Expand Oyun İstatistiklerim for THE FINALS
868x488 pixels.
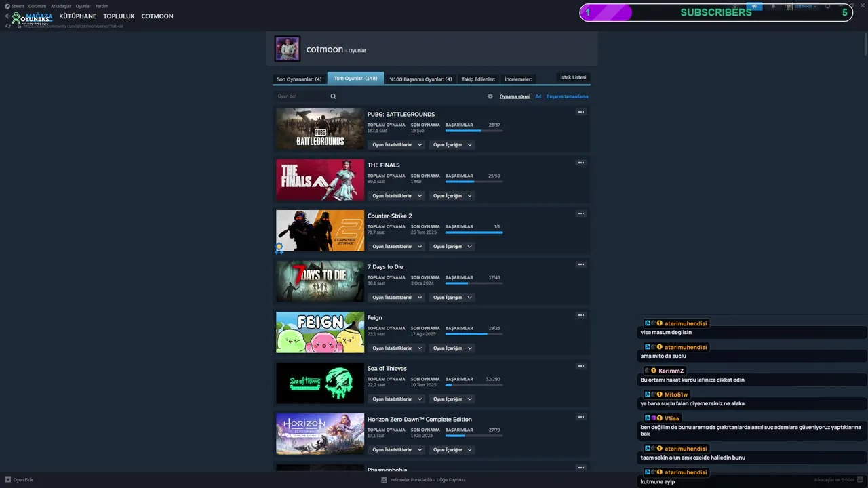click(397, 196)
